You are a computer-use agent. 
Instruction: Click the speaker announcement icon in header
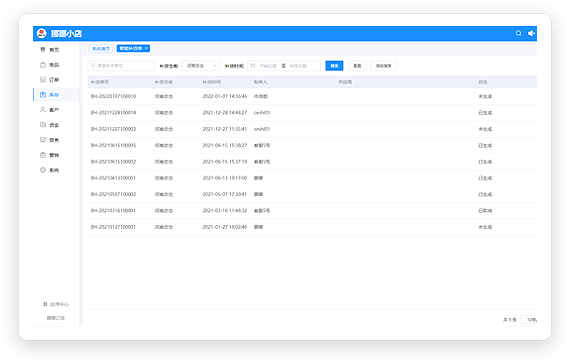pos(531,33)
